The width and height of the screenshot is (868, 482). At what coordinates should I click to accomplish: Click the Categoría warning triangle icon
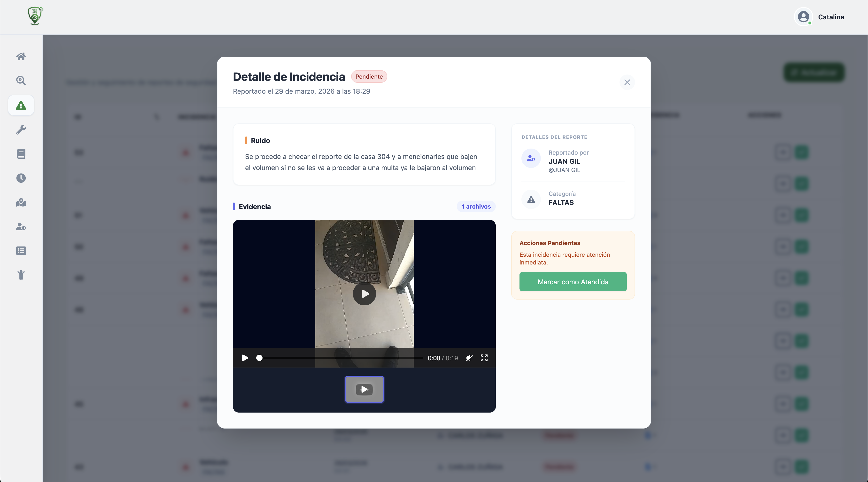click(x=531, y=200)
